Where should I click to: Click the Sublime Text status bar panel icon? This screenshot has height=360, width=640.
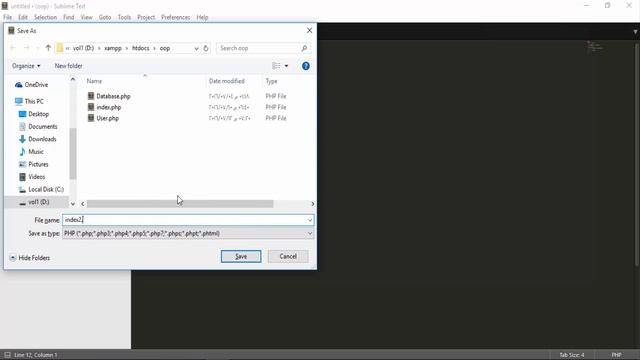point(7,355)
